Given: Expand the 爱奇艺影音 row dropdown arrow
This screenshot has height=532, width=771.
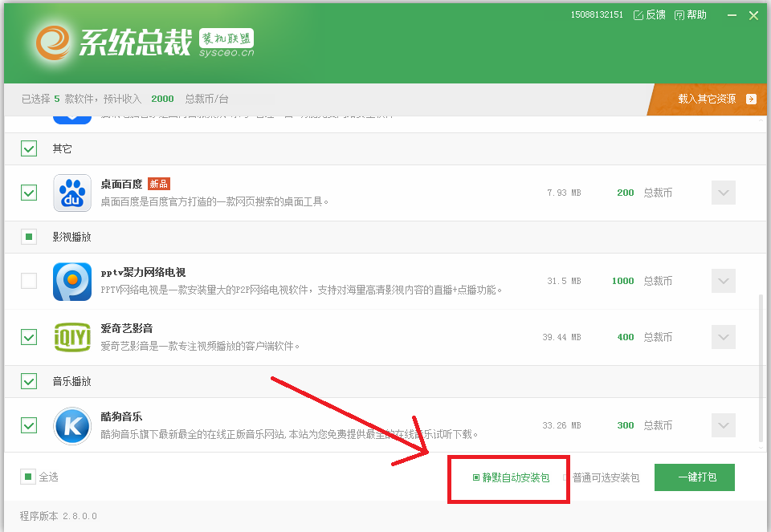Looking at the screenshot, I should coord(724,337).
